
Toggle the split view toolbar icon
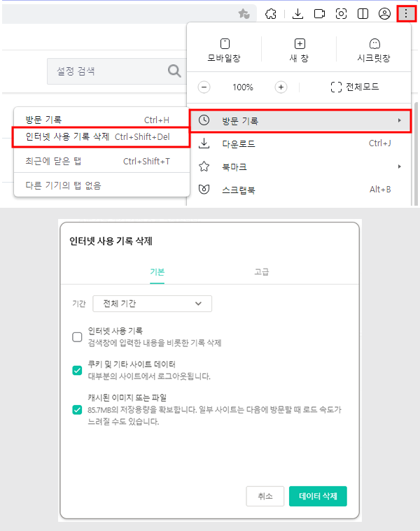[x=363, y=14]
